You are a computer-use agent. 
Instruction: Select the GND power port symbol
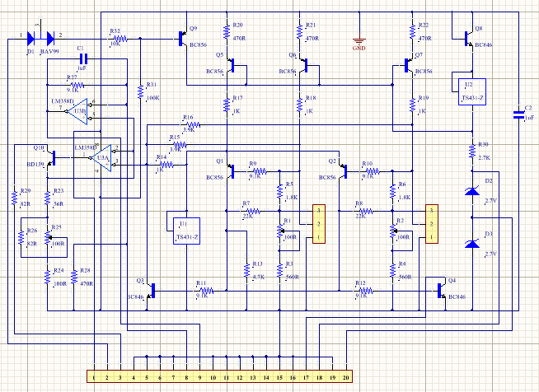pyautogui.click(x=359, y=40)
